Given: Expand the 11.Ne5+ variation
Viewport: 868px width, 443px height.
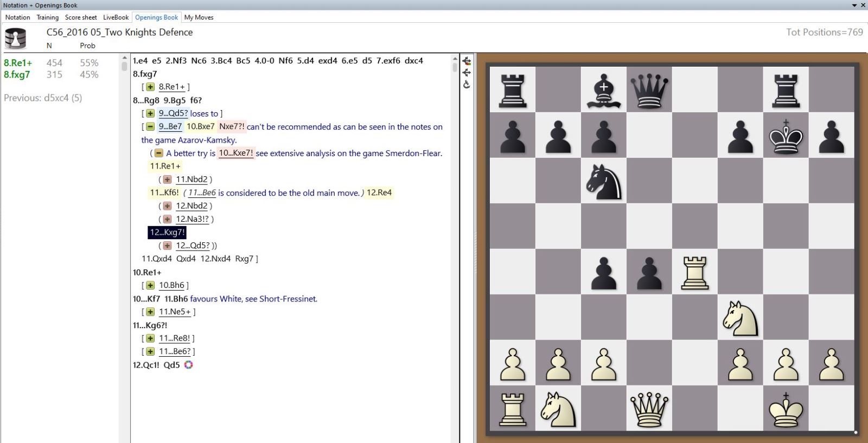Looking at the screenshot, I should pyautogui.click(x=150, y=312).
